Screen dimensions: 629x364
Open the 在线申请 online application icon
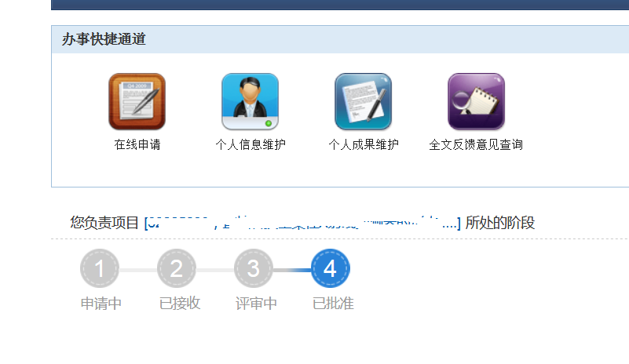(x=137, y=101)
